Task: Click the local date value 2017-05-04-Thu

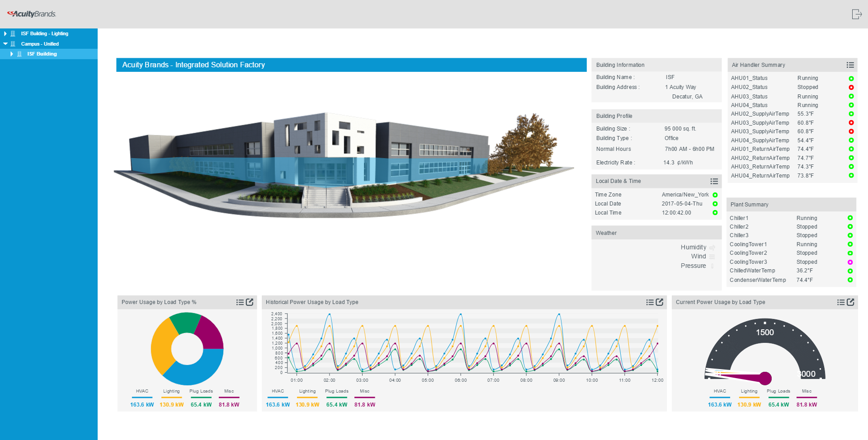Action: pyautogui.click(x=682, y=204)
